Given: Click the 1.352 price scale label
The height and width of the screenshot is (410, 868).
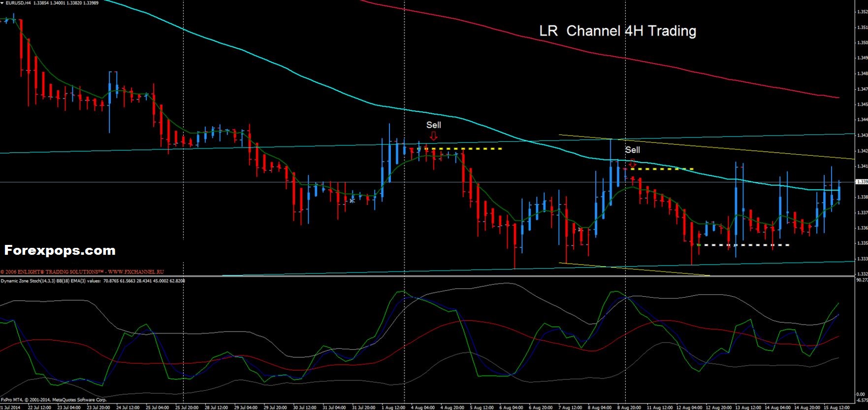Looking at the screenshot, I should 862,12.
